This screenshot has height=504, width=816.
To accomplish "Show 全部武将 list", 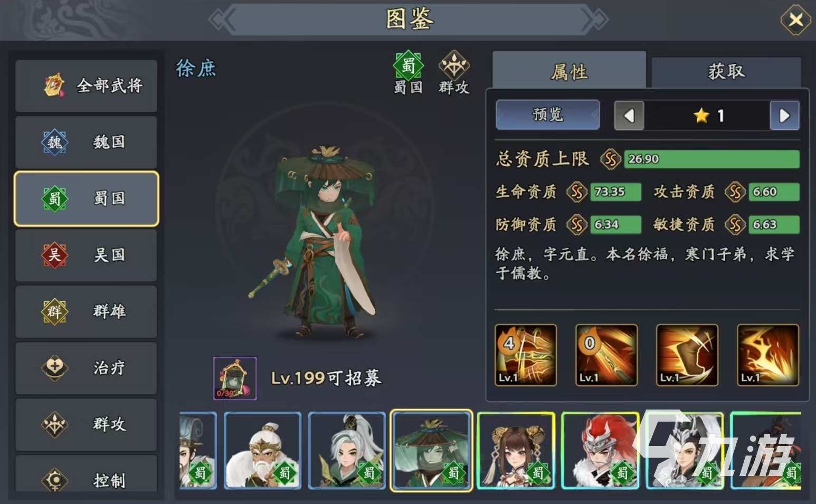I will coord(87,85).
